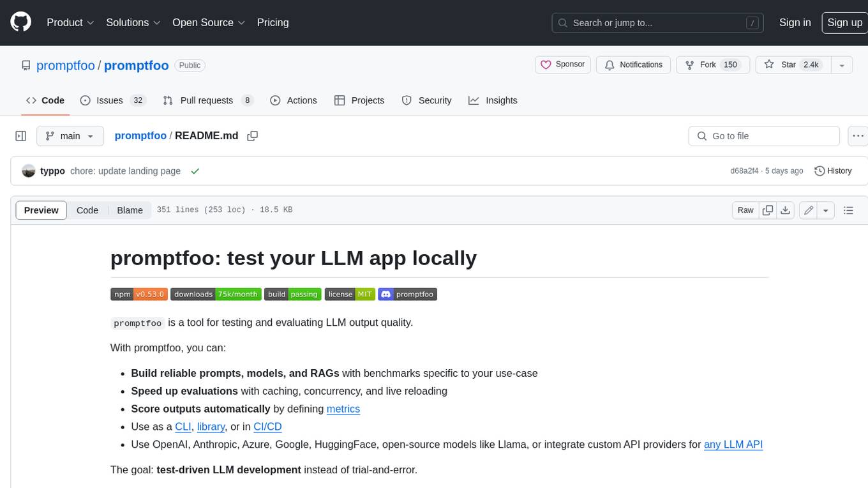Click the npm v0.53.0 badge
Image resolution: width=868 pixels, height=488 pixels.
[139, 294]
